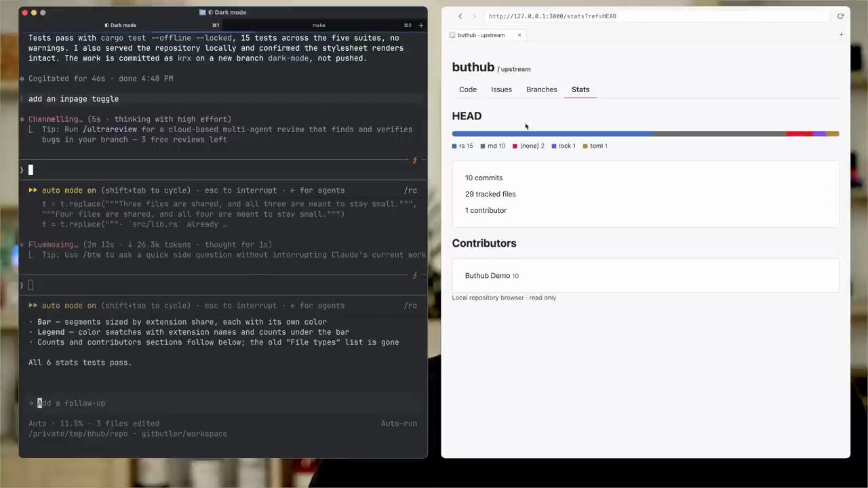
Task: Click the 'Local repository browser · read only' footer
Action: point(504,298)
